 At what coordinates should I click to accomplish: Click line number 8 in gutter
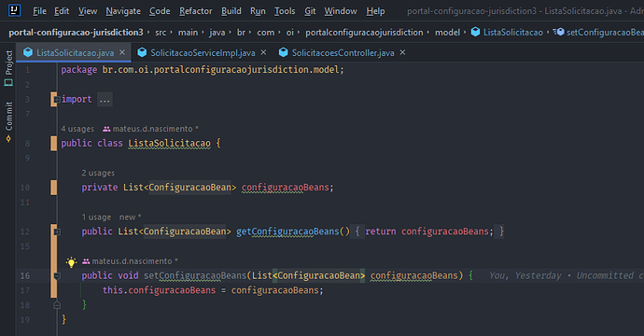tap(27, 144)
